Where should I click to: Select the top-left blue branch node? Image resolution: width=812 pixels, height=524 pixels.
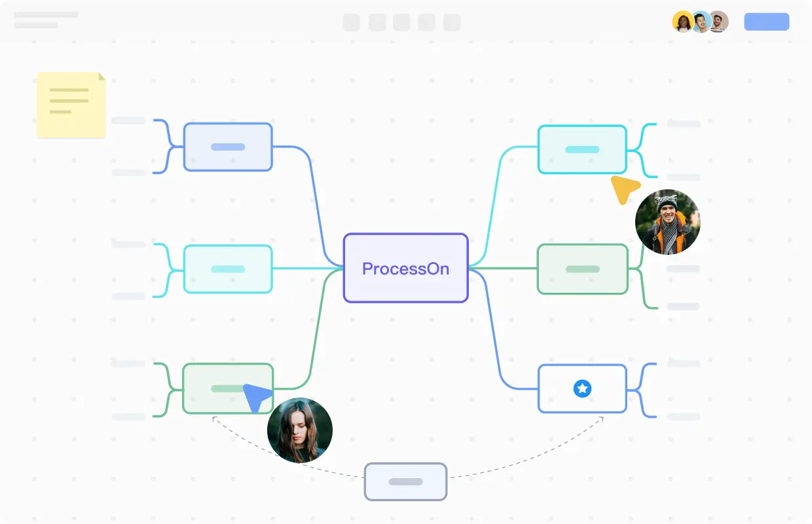(x=228, y=147)
